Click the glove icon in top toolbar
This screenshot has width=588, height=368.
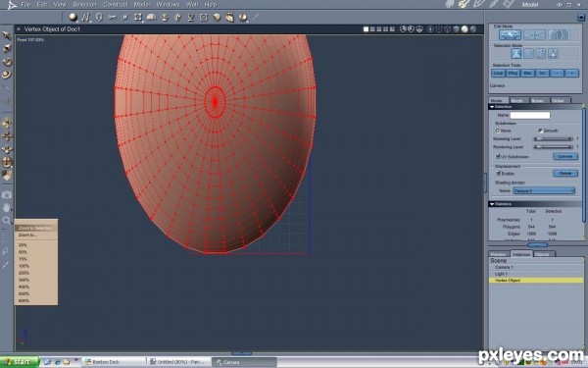pyautogui.click(x=230, y=17)
